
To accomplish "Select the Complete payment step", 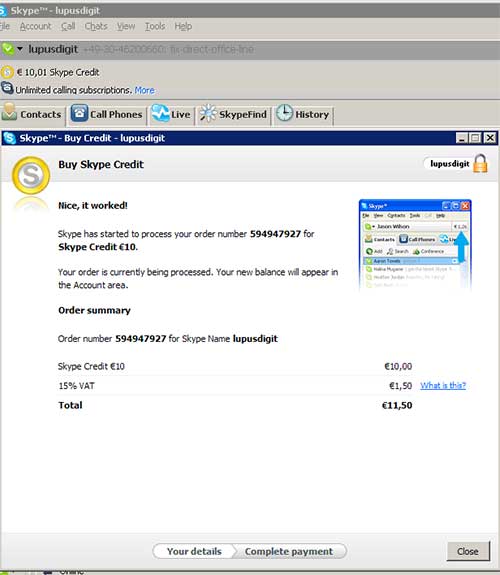I will 289,551.
